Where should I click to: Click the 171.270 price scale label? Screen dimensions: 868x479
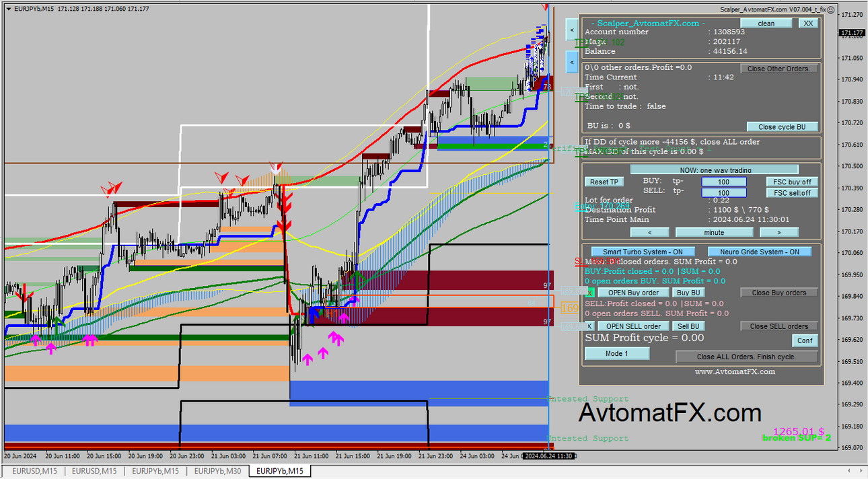[x=852, y=15]
